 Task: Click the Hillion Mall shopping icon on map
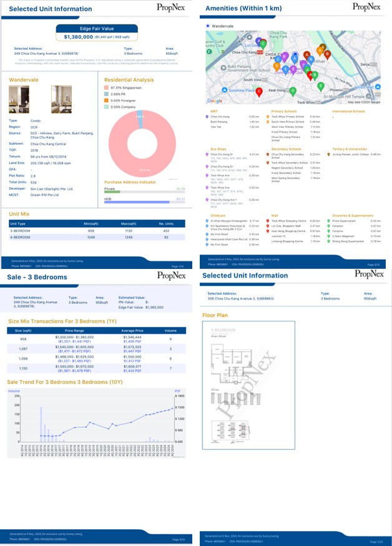pos(378,87)
